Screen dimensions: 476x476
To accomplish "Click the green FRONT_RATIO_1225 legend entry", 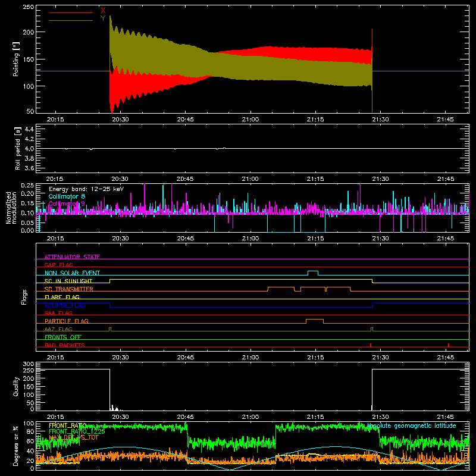I will (x=77, y=431).
